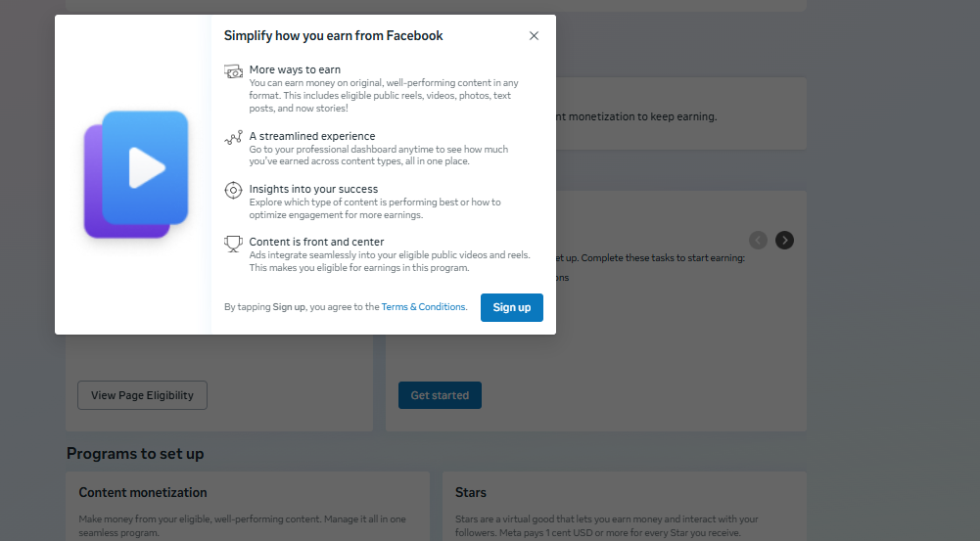This screenshot has width=980, height=541.
Task: Select the A streamlined experience heading
Action: tap(312, 136)
